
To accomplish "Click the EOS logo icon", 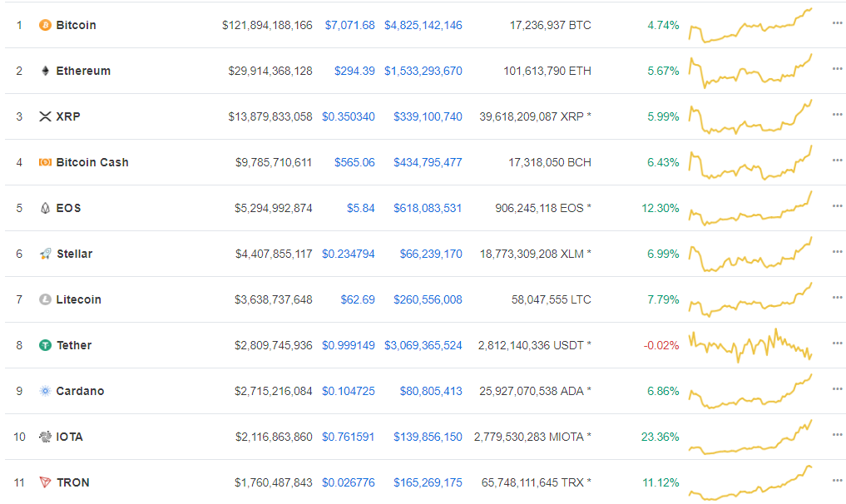I will click(45, 208).
